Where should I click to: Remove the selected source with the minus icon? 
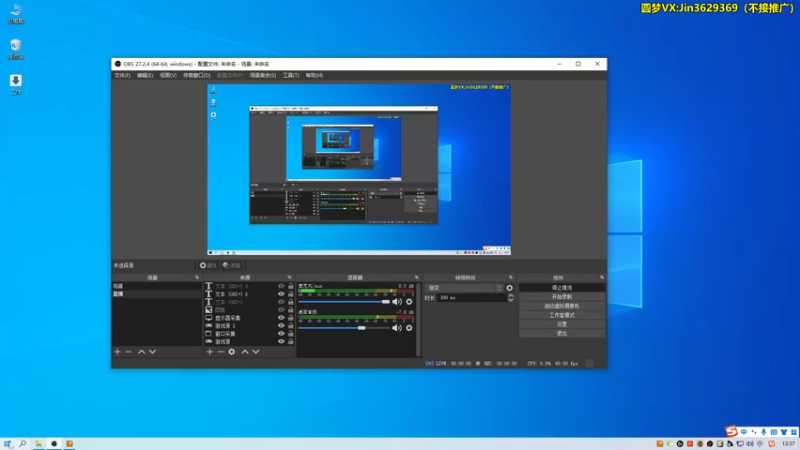pos(220,352)
